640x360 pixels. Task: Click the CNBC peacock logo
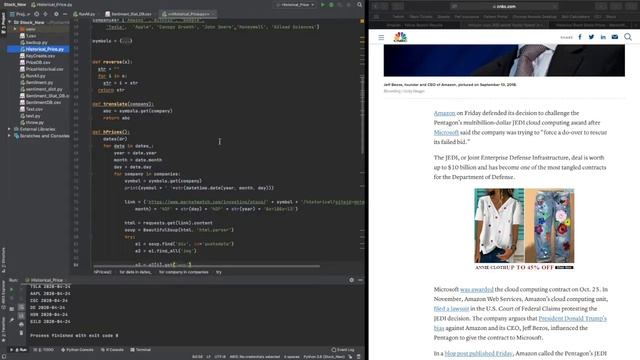click(x=400, y=37)
